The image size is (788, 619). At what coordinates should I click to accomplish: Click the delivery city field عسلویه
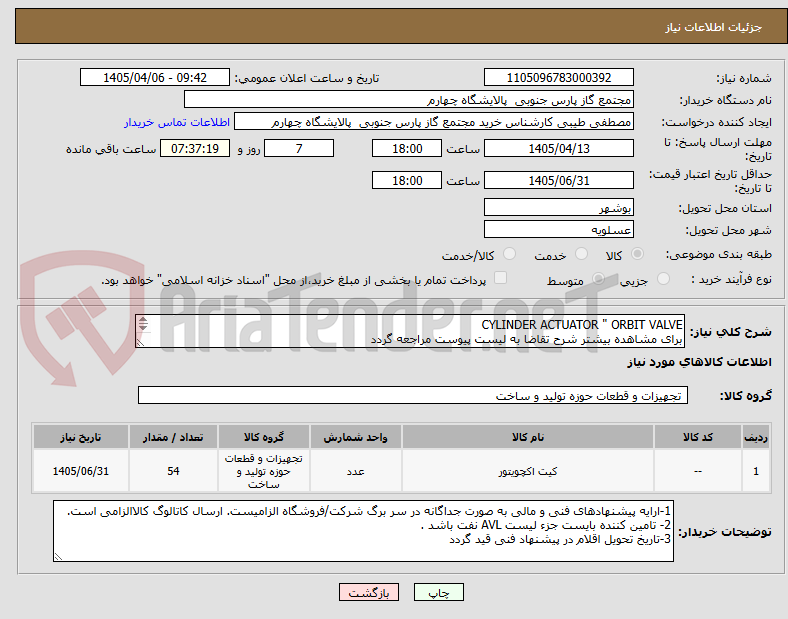click(x=559, y=229)
